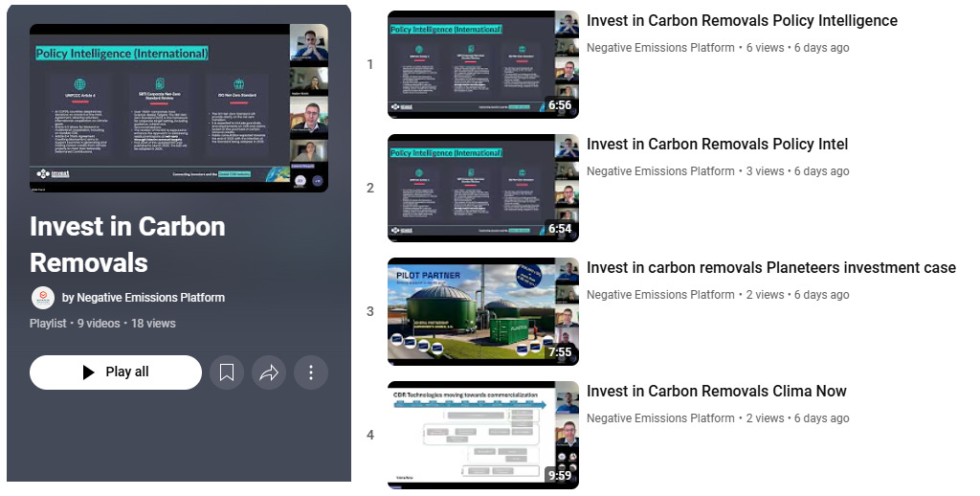This screenshot has width=980, height=496.
Task: Open title Invest in Carbon Removals Policy Intel
Action: click(x=717, y=145)
